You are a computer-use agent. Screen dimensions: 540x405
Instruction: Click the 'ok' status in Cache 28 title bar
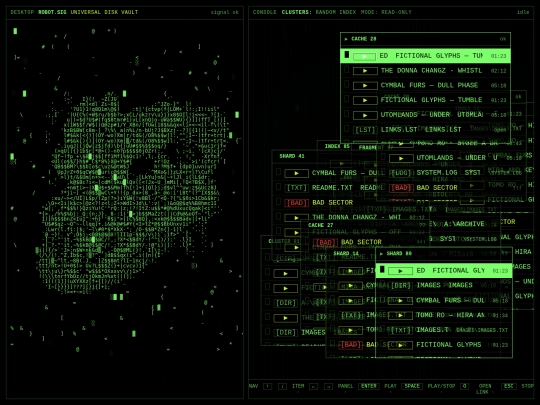[503, 39]
